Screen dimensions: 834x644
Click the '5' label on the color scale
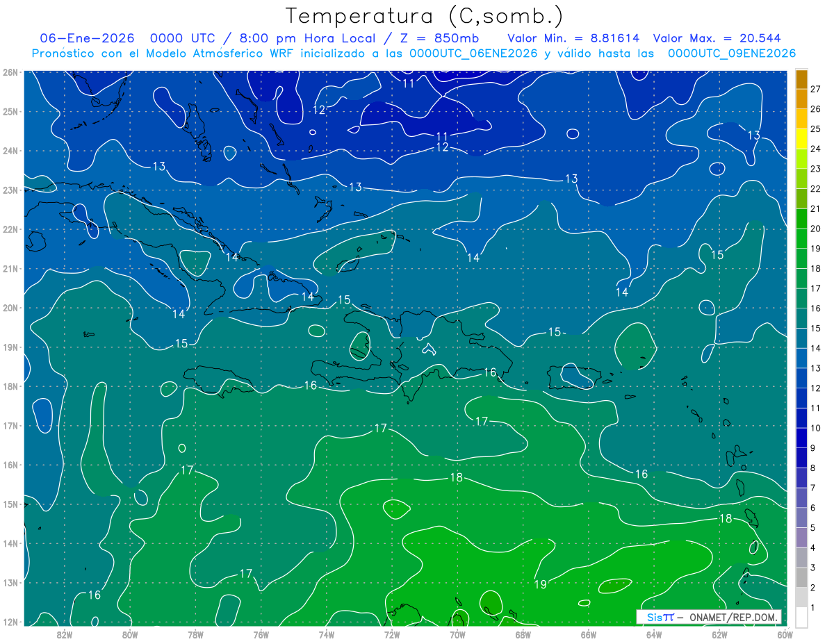813,528
